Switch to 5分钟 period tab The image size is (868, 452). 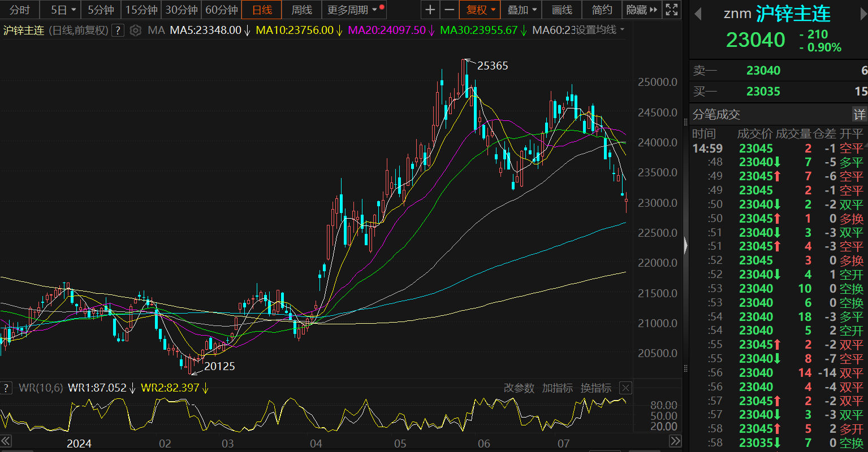[101, 10]
